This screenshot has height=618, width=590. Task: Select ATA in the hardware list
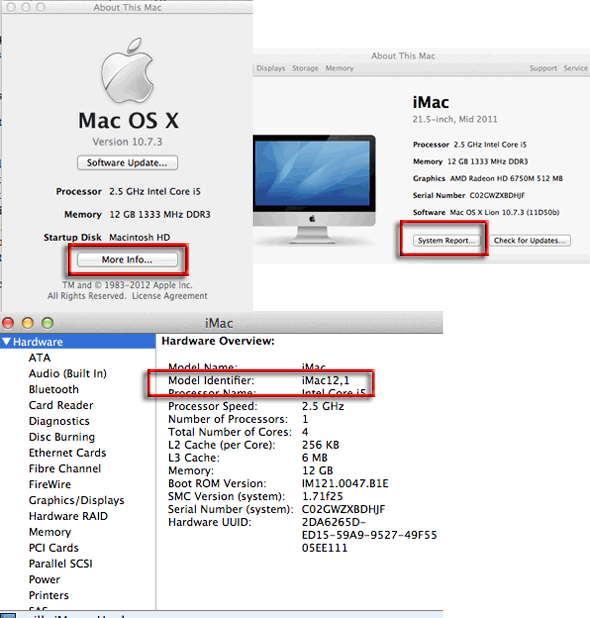tap(39, 358)
